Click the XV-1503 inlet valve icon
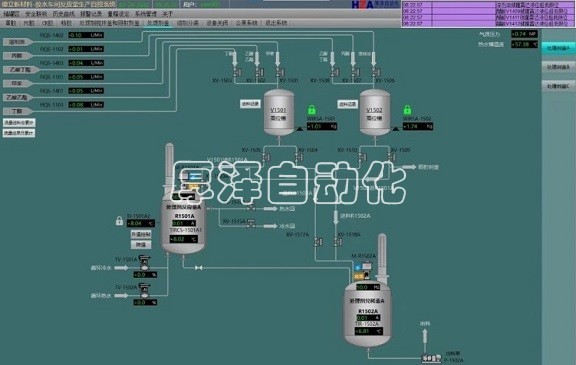The height and width of the screenshot is (365, 576). [237, 72]
